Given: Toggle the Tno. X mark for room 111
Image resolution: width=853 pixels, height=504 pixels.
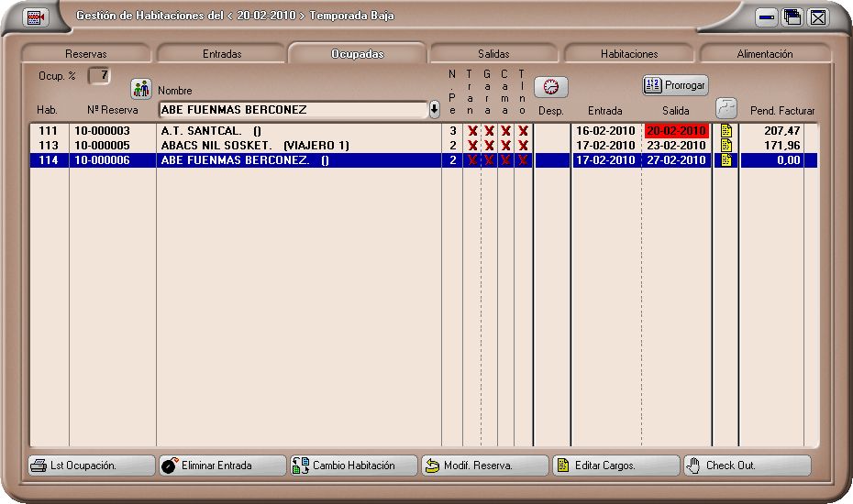Looking at the screenshot, I should [523, 131].
